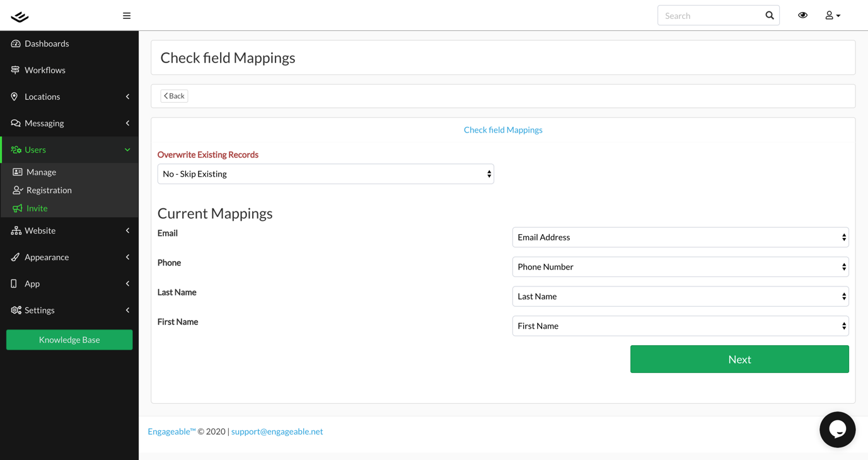Toggle the eye preview icon
Image resolution: width=868 pixels, height=460 pixels.
802,15
